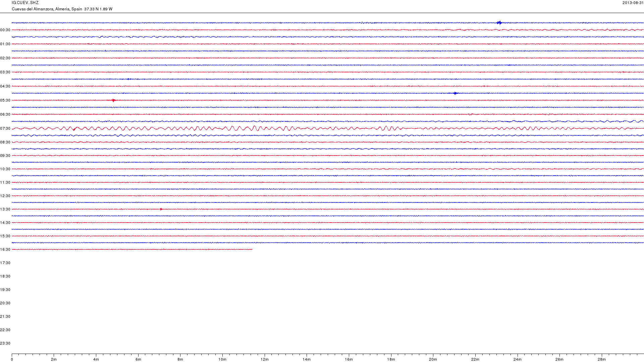Click the 15:30 time label
Image resolution: width=644 pixels, height=362 pixels.
(x=5, y=236)
